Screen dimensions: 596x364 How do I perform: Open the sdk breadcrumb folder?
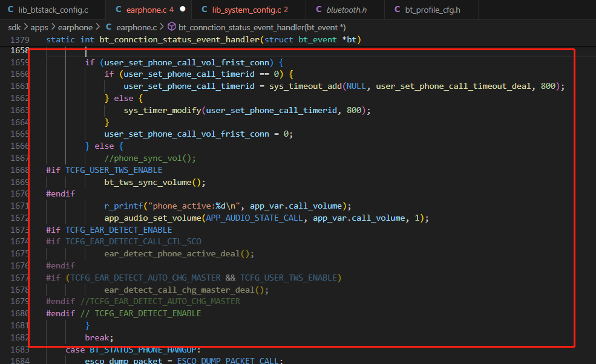pyautogui.click(x=15, y=27)
